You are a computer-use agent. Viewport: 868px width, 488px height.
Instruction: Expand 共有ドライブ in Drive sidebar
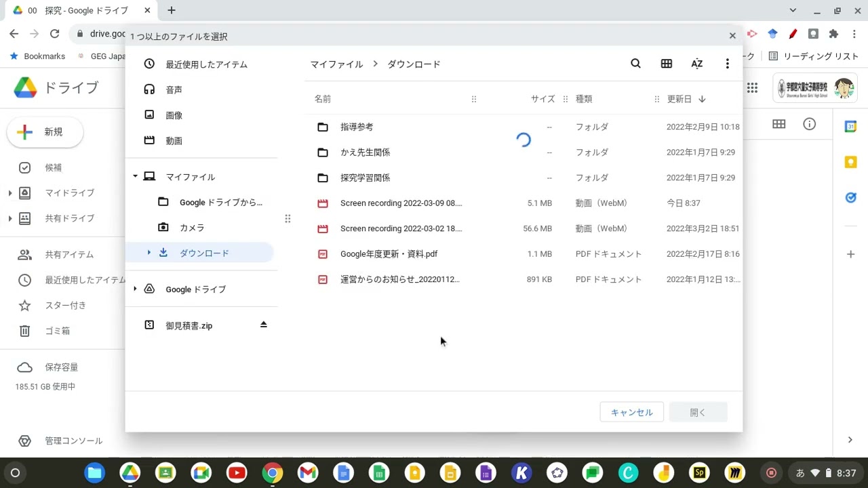10,218
